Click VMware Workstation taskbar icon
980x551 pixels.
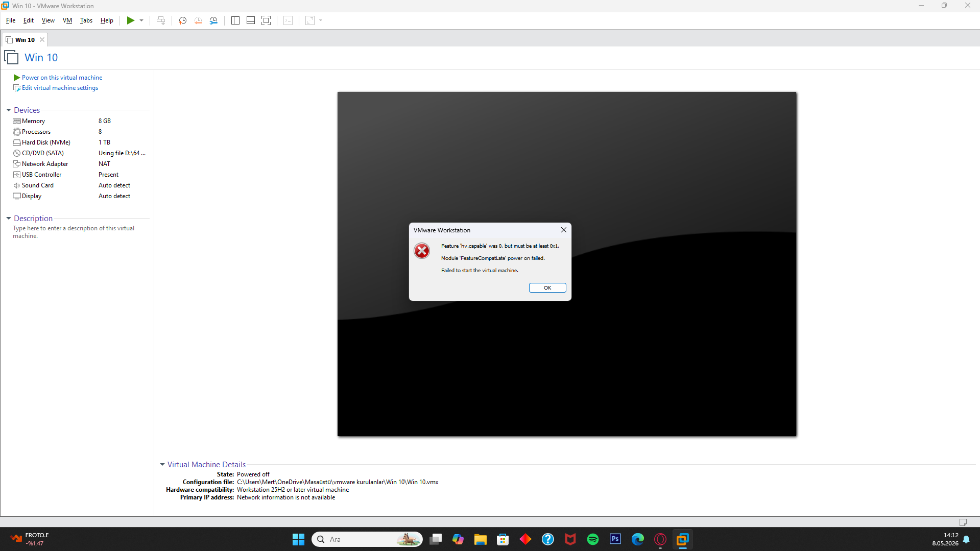tap(683, 539)
